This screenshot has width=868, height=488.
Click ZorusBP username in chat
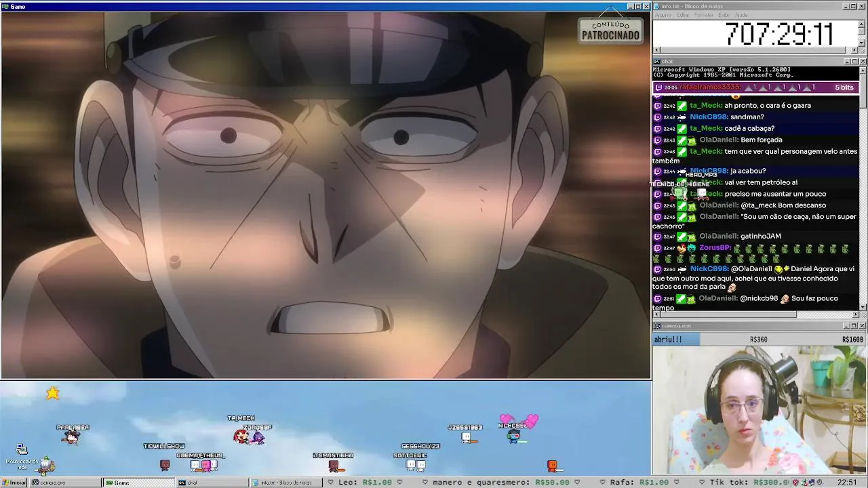pyautogui.click(x=715, y=248)
